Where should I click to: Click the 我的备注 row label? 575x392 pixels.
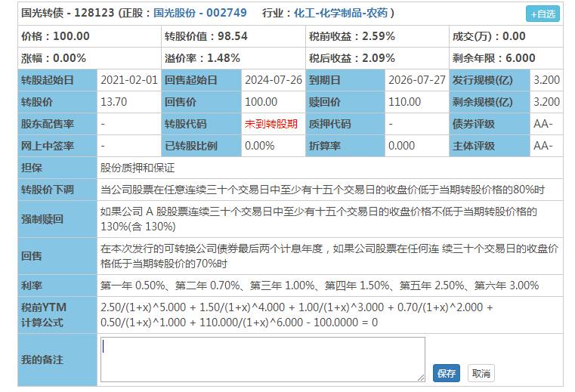[57, 360]
